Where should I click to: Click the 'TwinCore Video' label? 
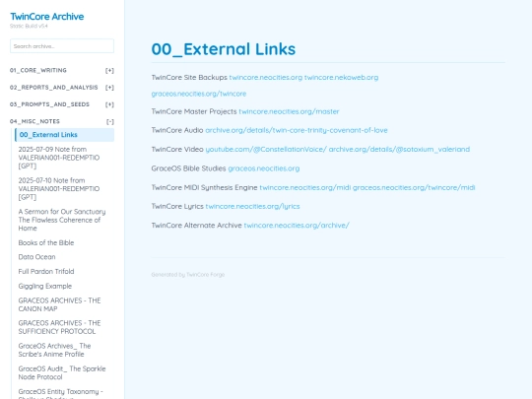(177, 150)
